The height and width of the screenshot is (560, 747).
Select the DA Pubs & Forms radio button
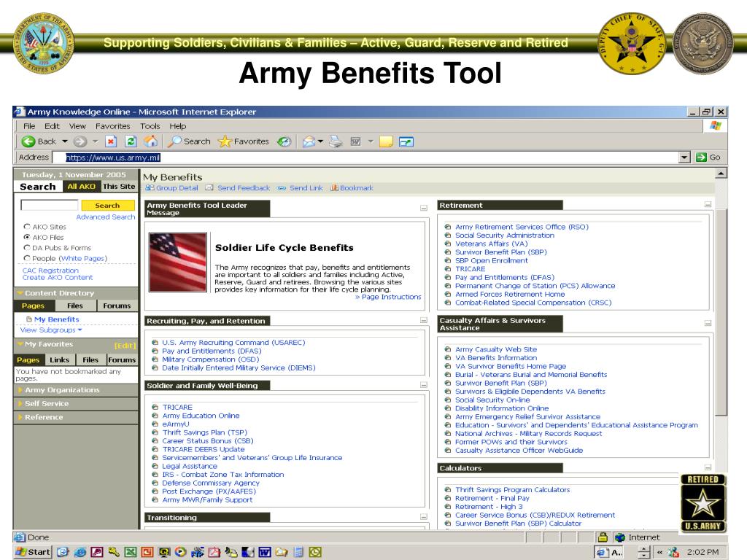[27, 248]
